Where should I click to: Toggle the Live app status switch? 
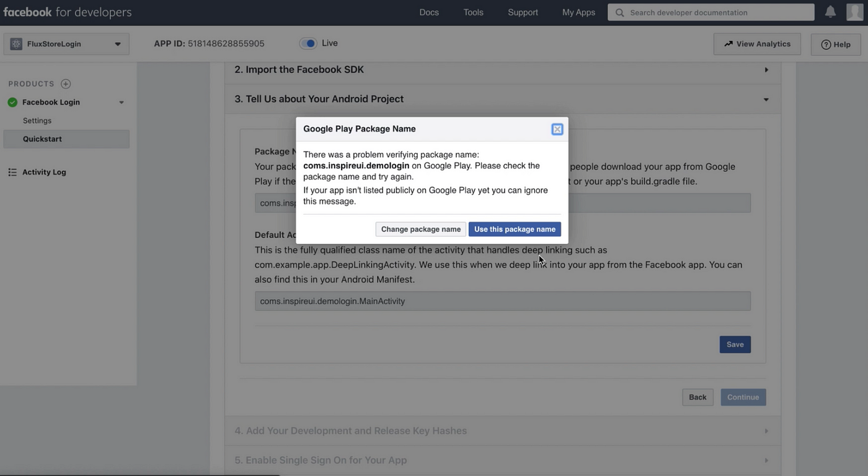(x=308, y=43)
